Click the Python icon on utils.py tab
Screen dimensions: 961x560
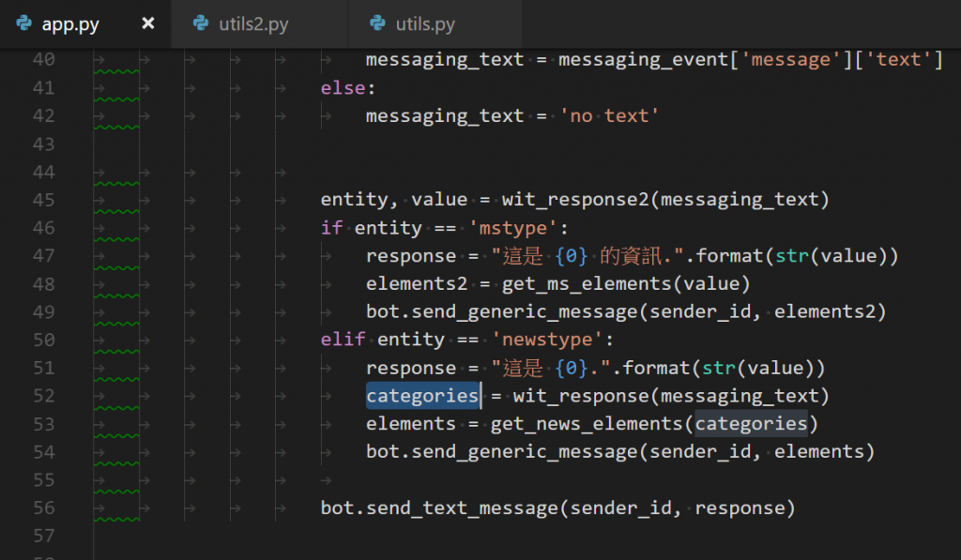click(377, 23)
